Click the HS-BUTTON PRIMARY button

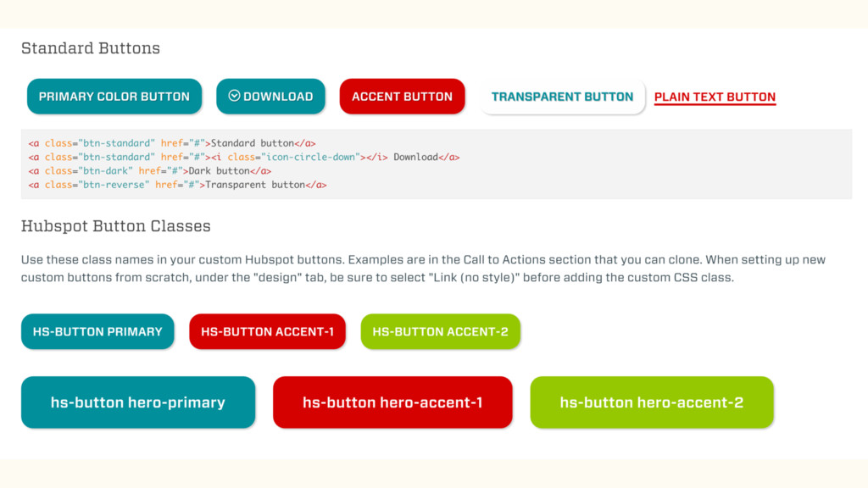[97, 331]
